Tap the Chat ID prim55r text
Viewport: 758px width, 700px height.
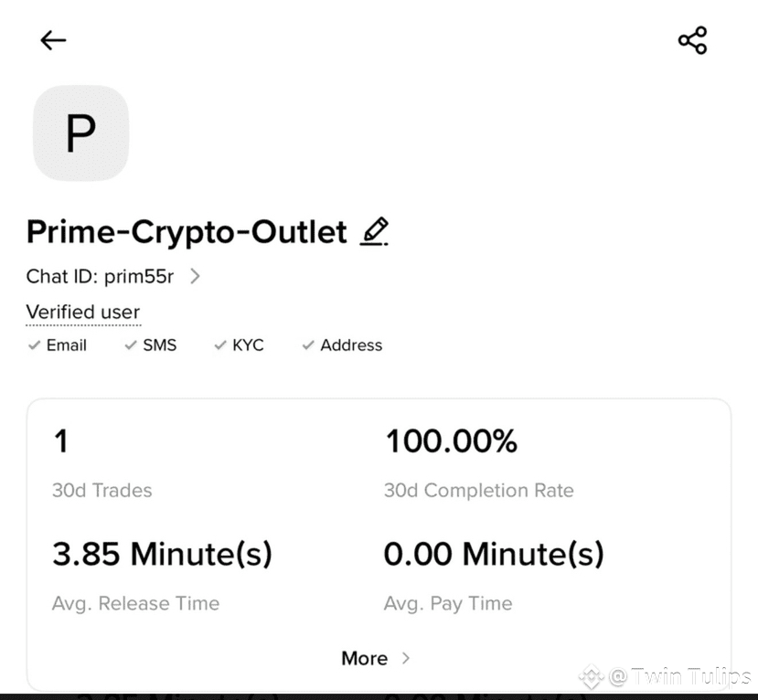pos(100,276)
